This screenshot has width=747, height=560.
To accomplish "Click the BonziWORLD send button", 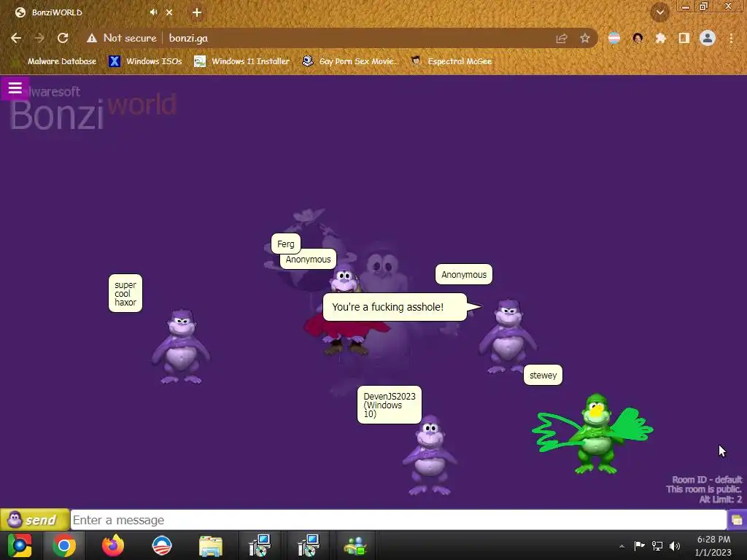I will click(x=35, y=519).
